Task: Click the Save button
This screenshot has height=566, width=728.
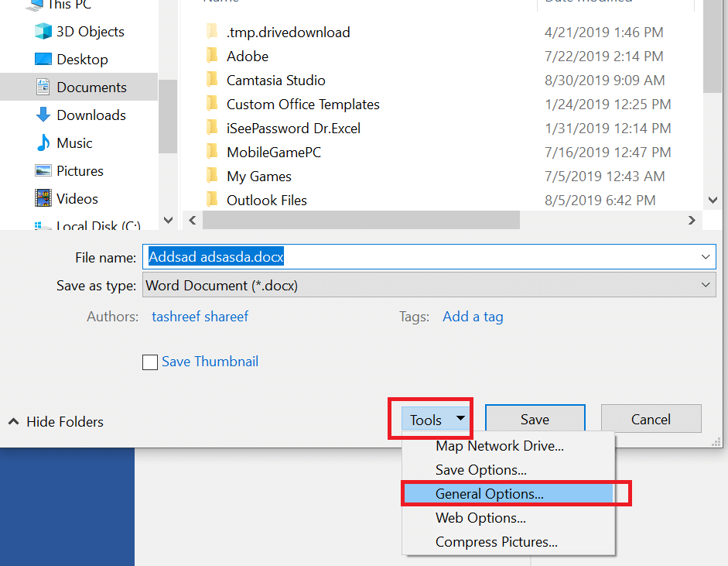Action: pos(535,418)
